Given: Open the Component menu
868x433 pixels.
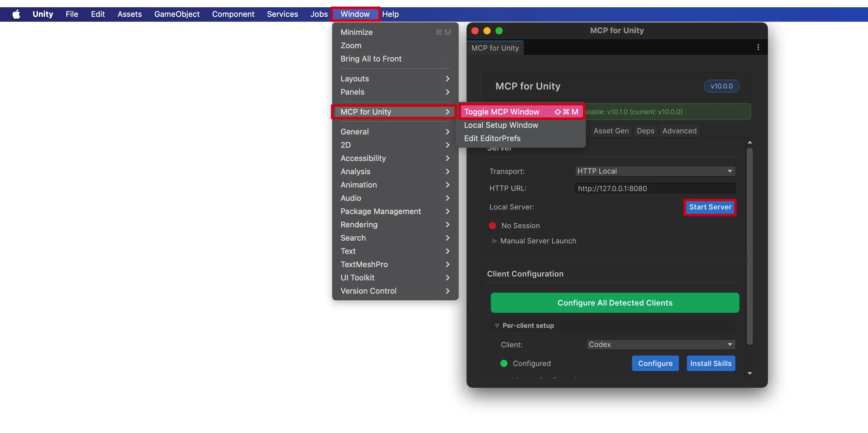Looking at the screenshot, I should click(x=233, y=14).
